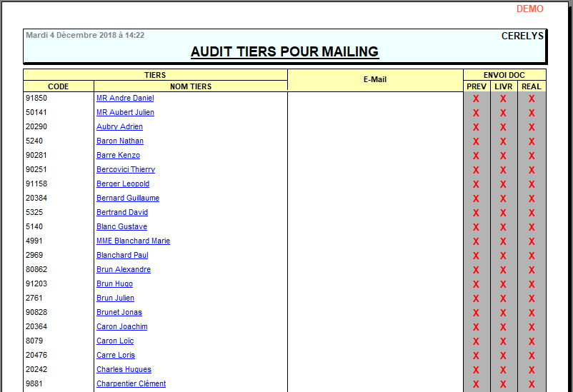Viewport: 573px width, 392px height.
Task: Click the Aubry Adrien name link
Action: tap(119, 127)
